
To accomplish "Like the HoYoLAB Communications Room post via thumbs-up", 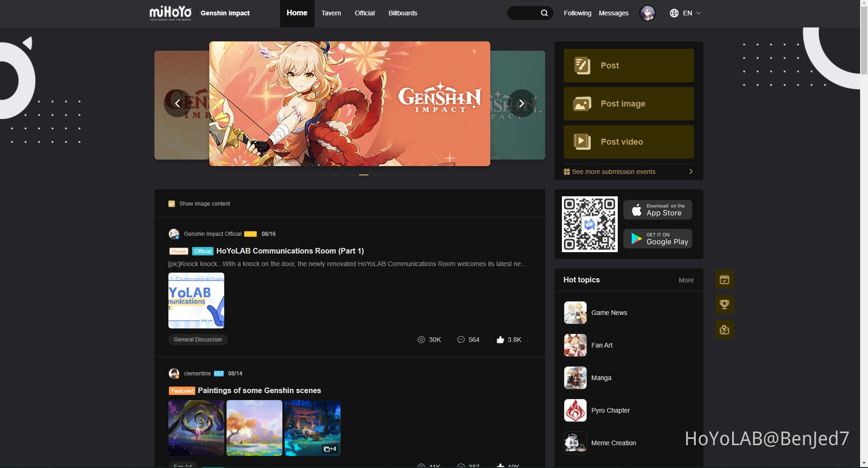I will 499,340.
